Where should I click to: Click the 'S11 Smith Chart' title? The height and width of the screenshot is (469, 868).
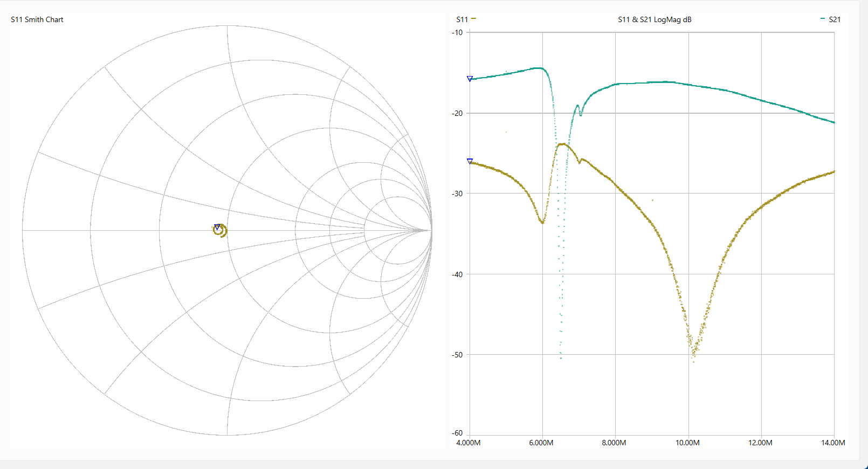37,19
